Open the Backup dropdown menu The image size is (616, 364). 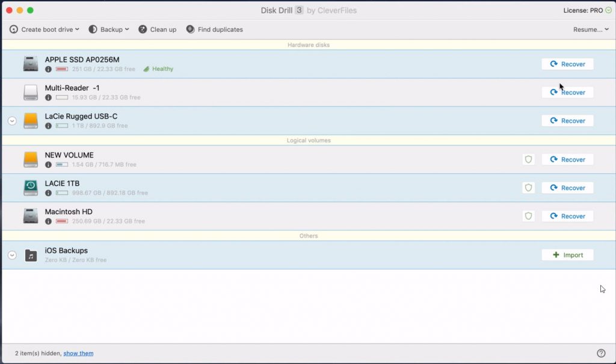pyautogui.click(x=109, y=29)
